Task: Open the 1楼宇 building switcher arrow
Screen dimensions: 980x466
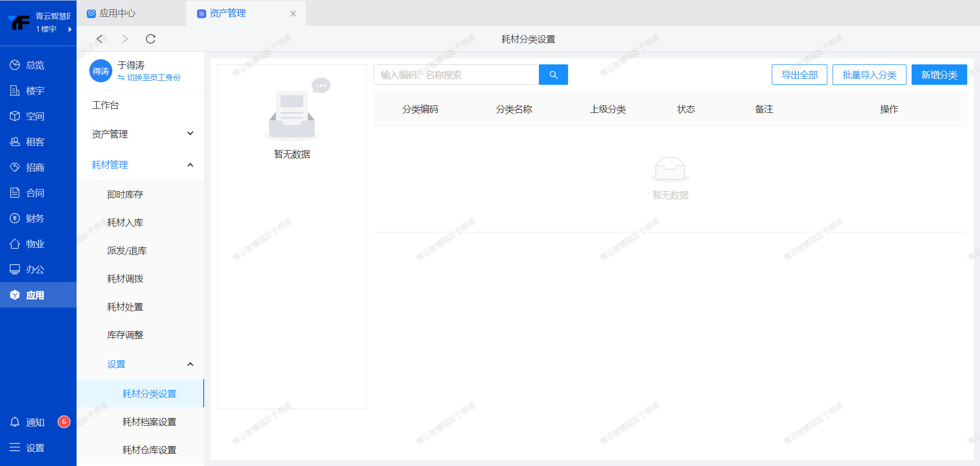Action: coord(69,29)
